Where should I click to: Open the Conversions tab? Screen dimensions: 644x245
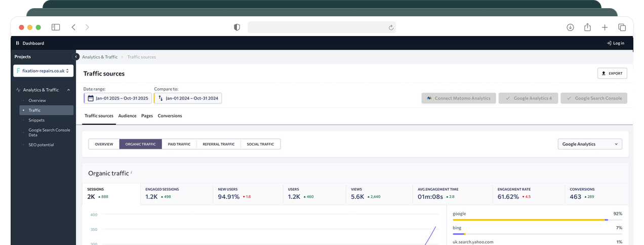170,116
